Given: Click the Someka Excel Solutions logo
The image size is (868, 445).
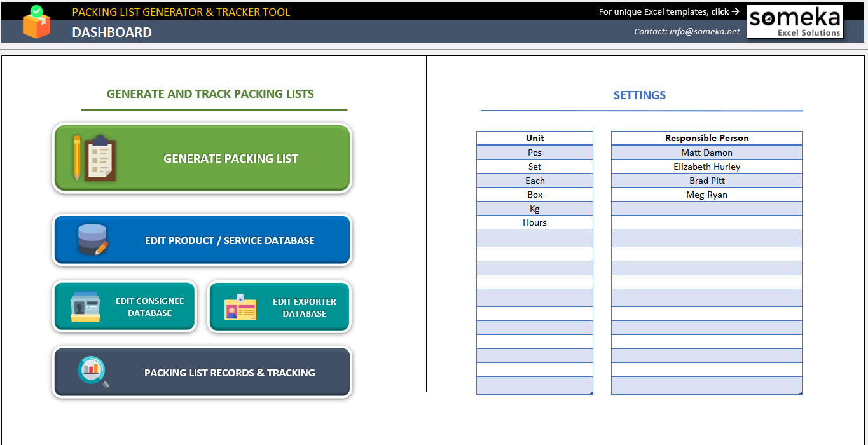Looking at the screenshot, I should click(794, 21).
